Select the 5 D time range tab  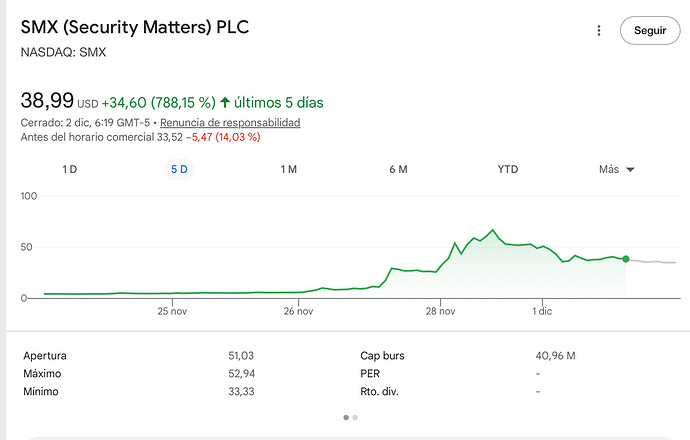pos(179,169)
